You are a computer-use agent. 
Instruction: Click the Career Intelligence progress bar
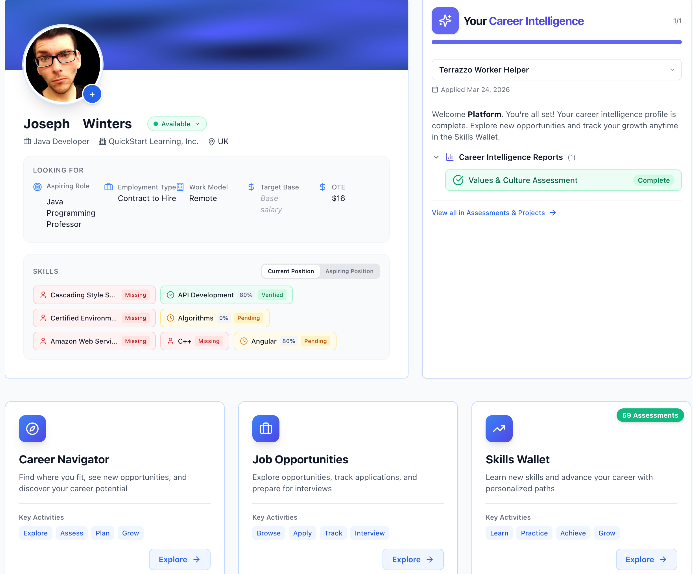pyautogui.click(x=556, y=42)
